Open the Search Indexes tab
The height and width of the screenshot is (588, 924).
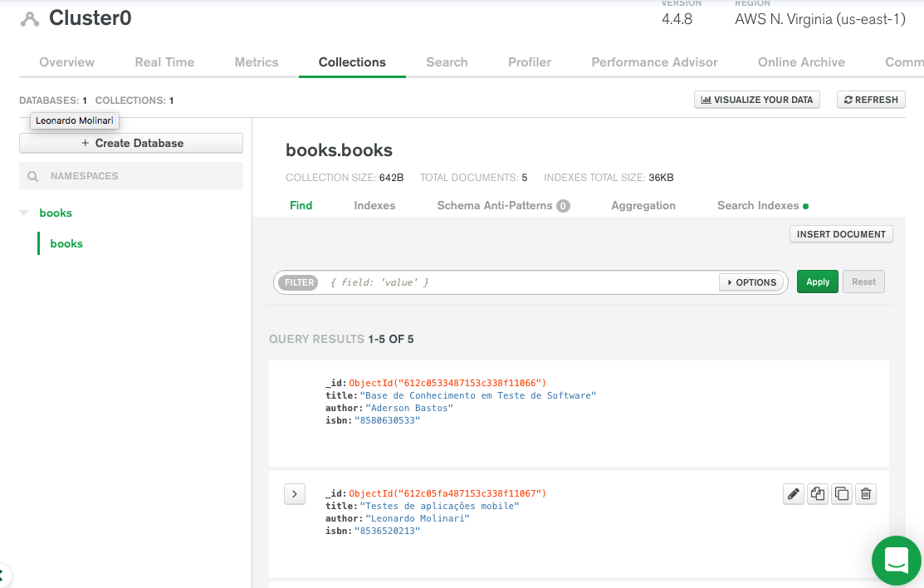(758, 205)
